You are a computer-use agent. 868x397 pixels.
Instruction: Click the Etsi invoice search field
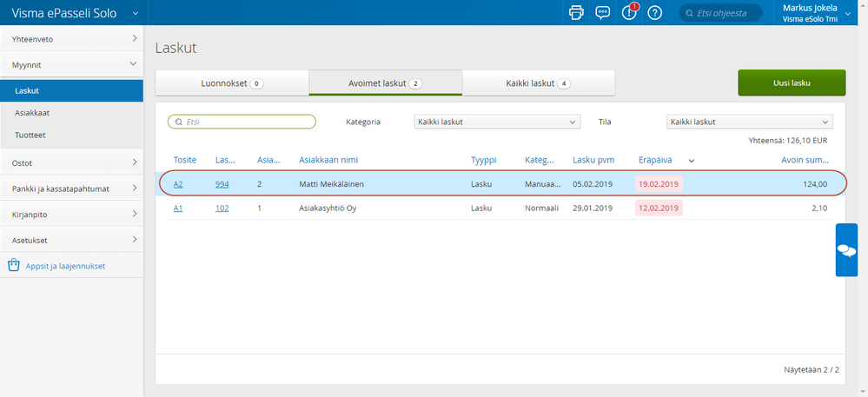pos(242,122)
